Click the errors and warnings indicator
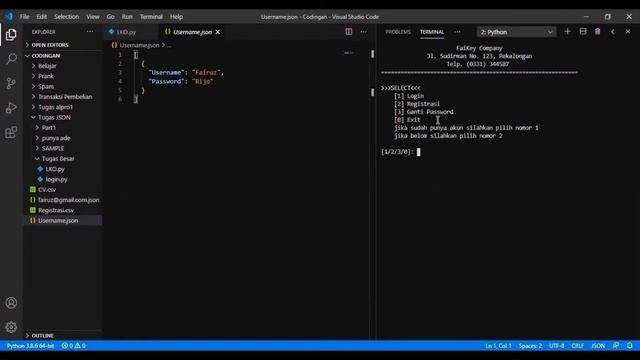 pyautogui.click(x=73, y=346)
